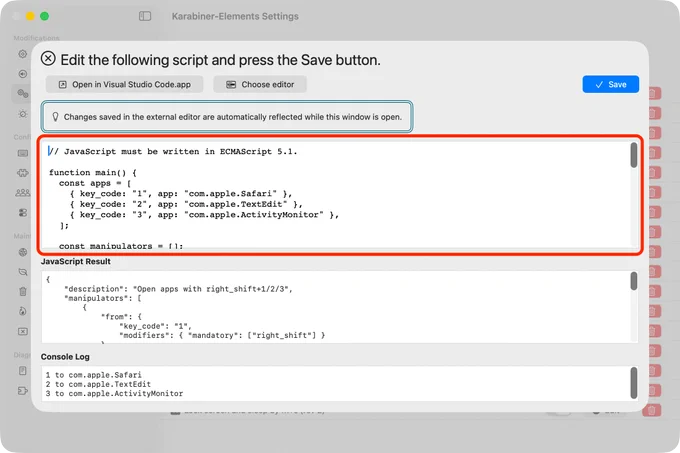Open the Uninstall trash icon in sidebar
The width and height of the screenshot is (680, 453).
tap(23, 292)
